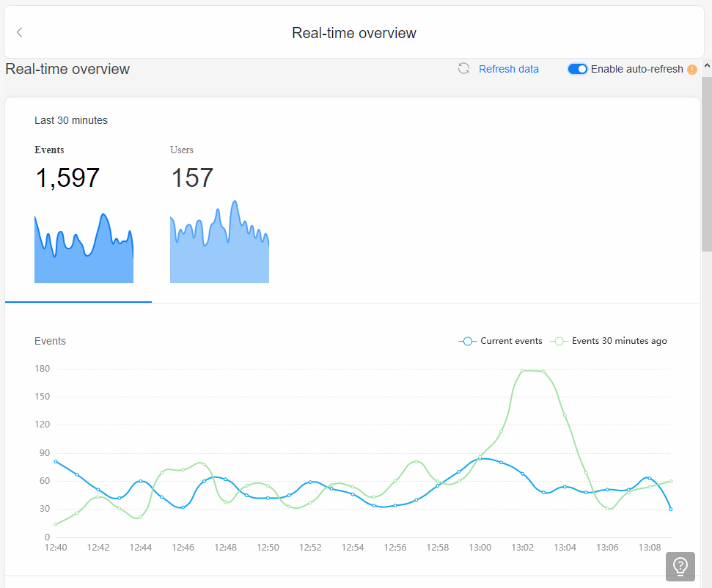This screenshot has width=712, height=588.
Task: Click the Events sparkline mini chart
Action: click(84, 248)
